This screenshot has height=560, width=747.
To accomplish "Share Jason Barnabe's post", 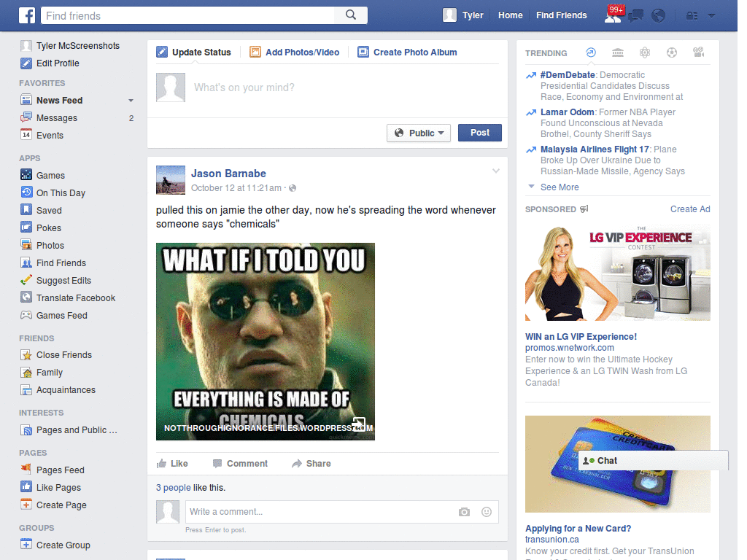I will [x=311, y=463].
